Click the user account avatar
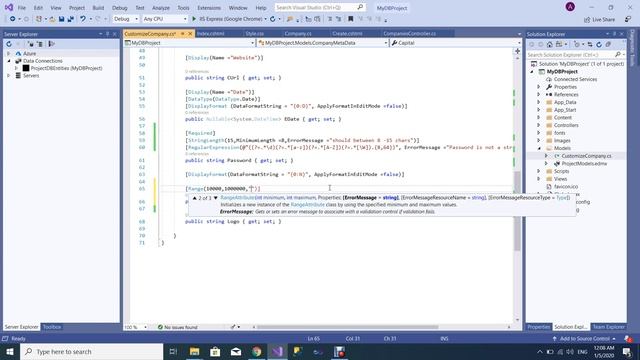The height and width of the screenshot is (360, 640). [570, 7]
